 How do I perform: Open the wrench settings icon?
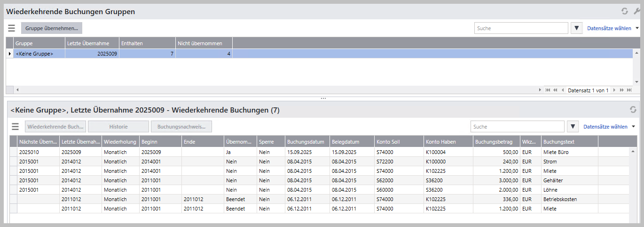tap(637, 11)
